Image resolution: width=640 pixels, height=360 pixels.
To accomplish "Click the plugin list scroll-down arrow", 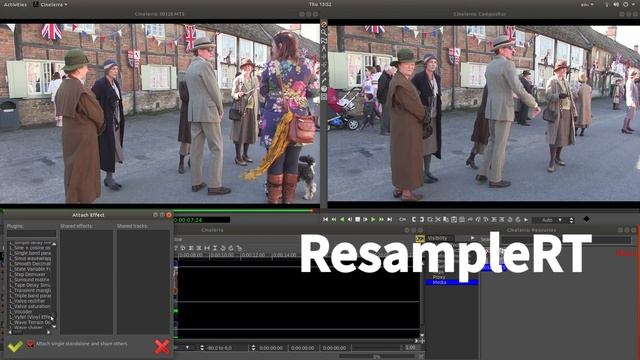I will 54,327.
